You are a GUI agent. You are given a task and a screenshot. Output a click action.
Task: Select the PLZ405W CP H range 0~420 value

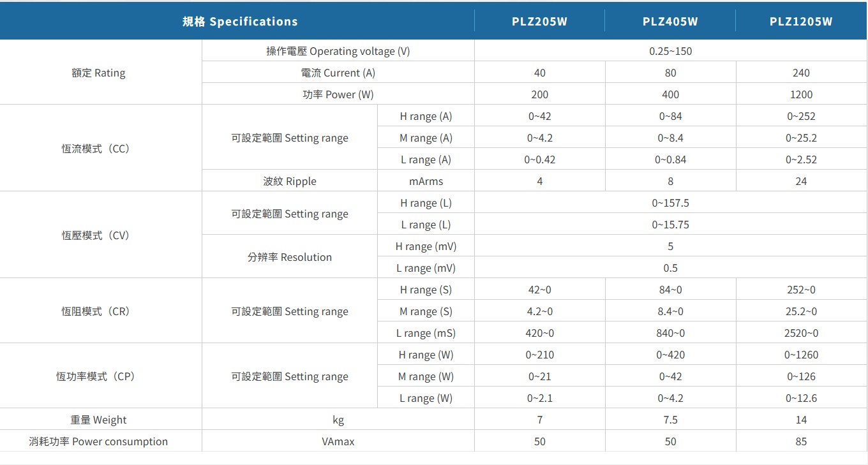670,355
